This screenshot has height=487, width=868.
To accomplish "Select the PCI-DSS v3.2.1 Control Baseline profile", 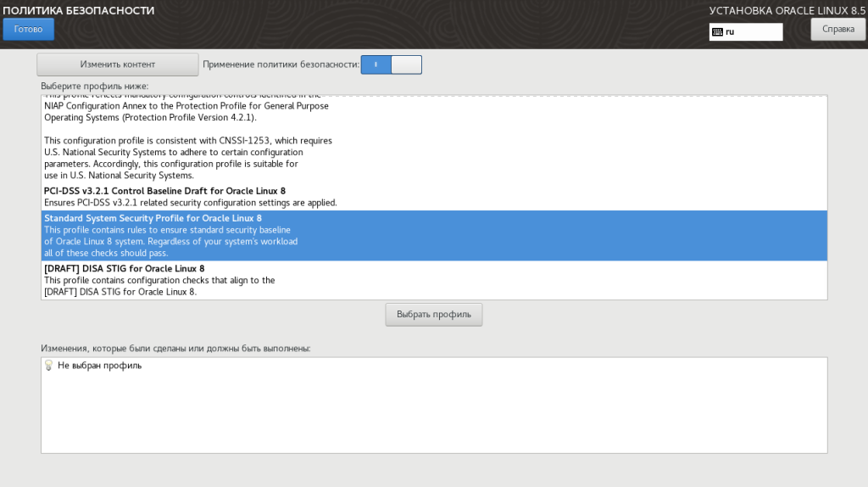I will 165,191.
